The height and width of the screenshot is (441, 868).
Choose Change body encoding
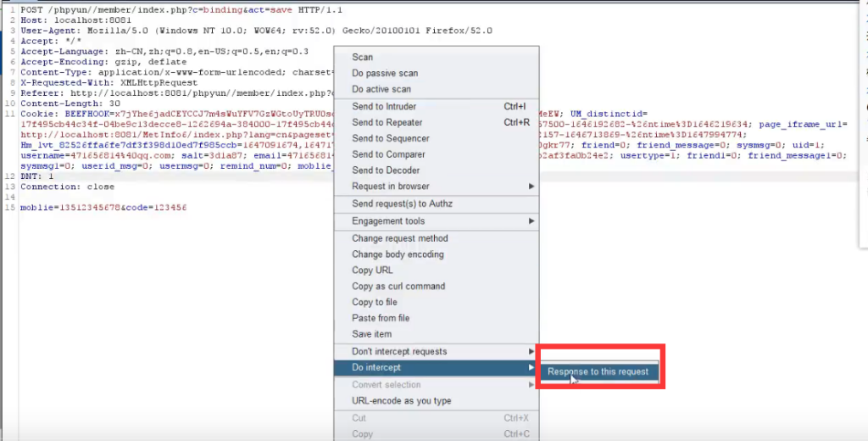437,254
